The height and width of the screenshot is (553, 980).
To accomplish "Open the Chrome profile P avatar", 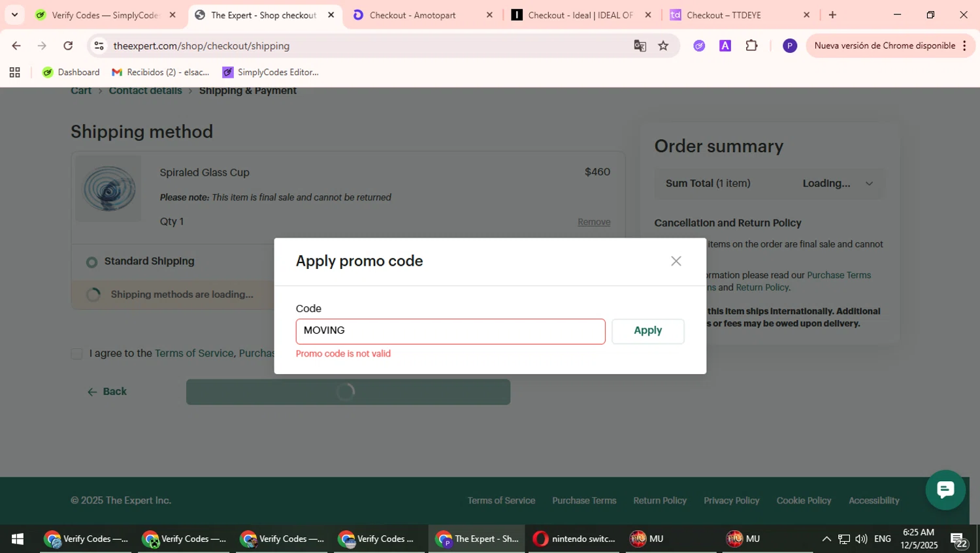I will click(790, 46).
